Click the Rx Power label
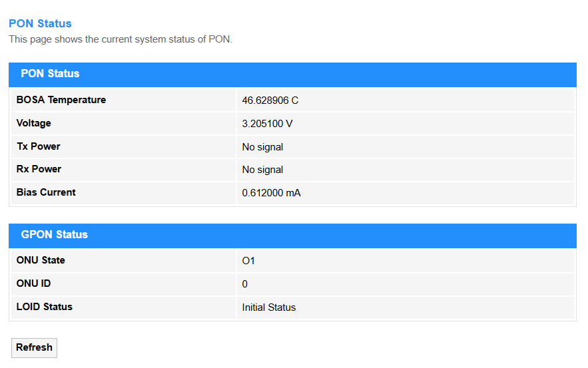The height and width of the screenshot is (368, 588). tap(39, 169)
